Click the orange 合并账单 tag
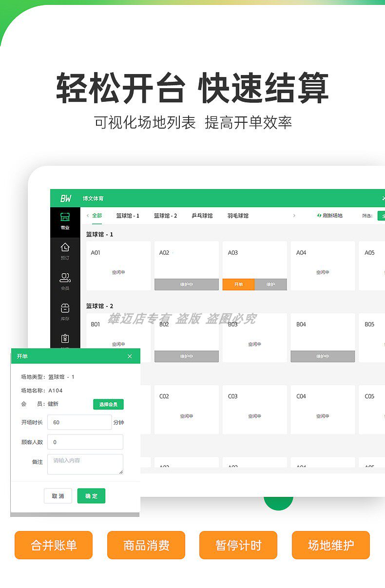 [x=54, y=545]
